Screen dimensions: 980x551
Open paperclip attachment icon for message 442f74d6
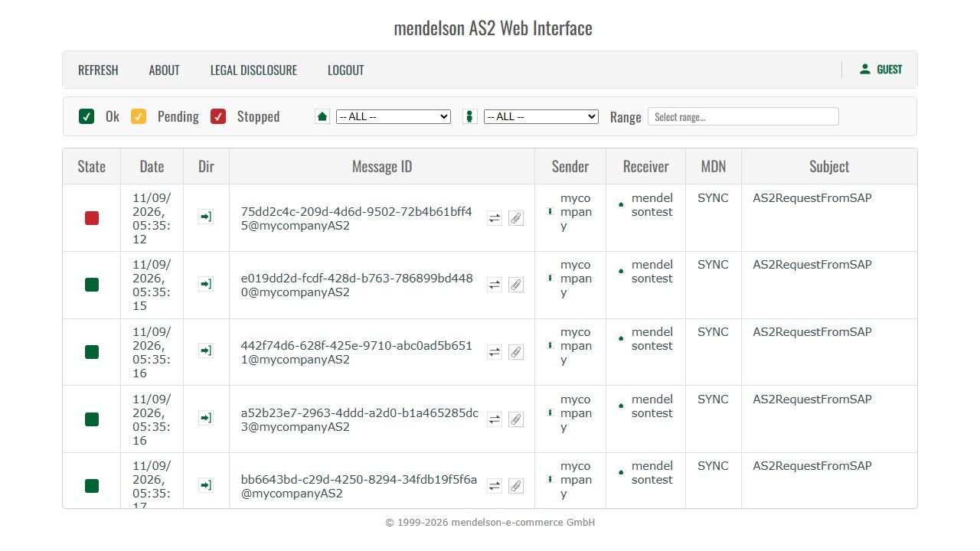coord(516,352)
